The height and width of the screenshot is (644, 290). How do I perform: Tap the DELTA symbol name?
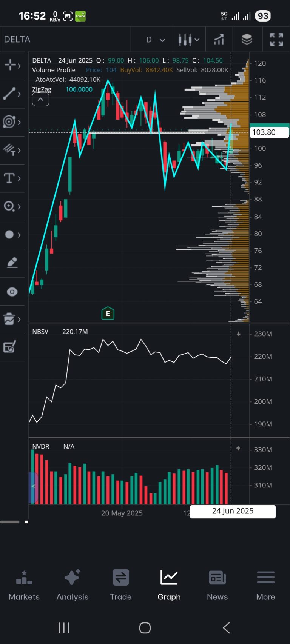pos(17,40)
